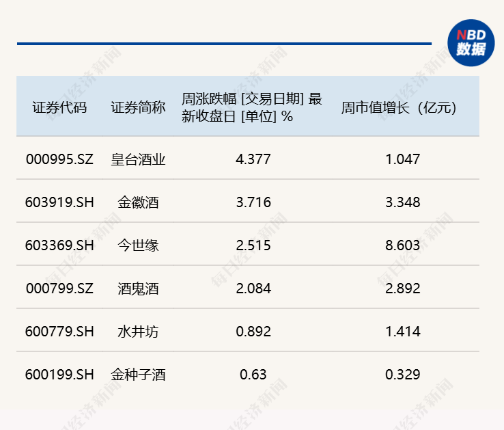
Task: Select the weekly change value 0.892
Action: coord(253,332)
